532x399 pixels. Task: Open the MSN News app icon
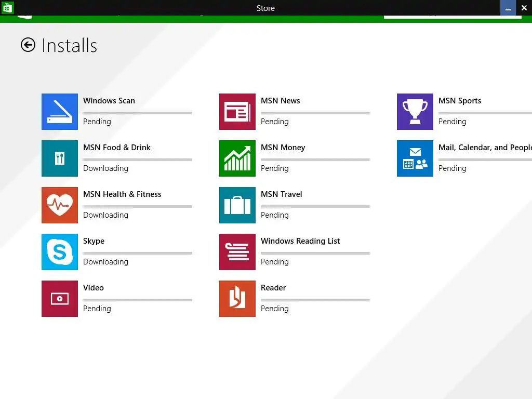(x=237, y=112)
